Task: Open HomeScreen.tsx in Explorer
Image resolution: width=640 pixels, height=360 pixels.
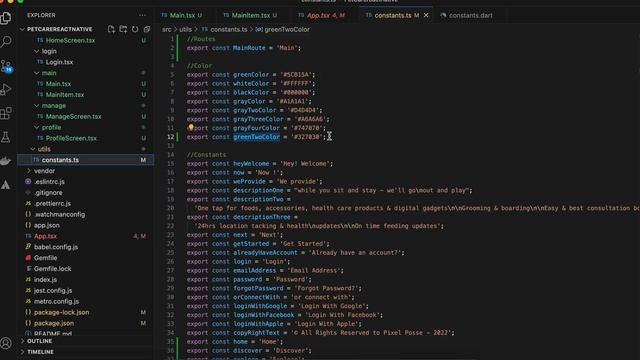Action: coord(70,40)
